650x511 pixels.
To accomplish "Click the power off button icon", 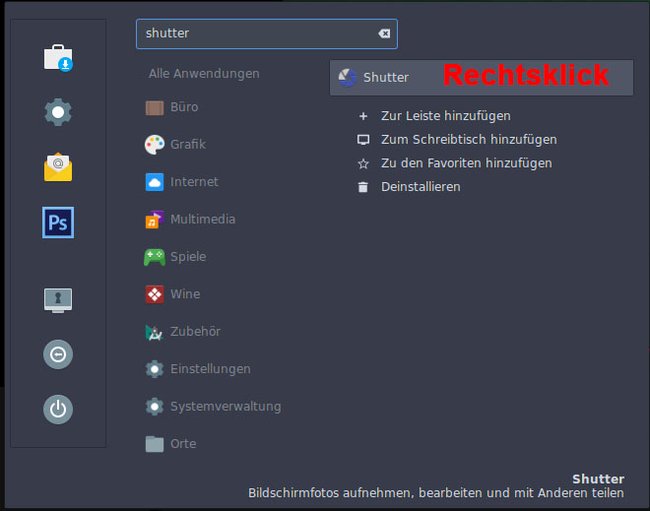I will 58,409.
